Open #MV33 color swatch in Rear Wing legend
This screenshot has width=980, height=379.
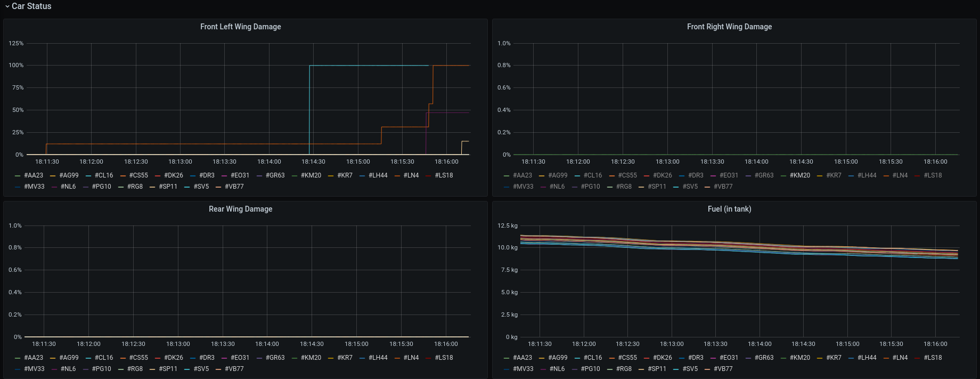pos(18,369)
